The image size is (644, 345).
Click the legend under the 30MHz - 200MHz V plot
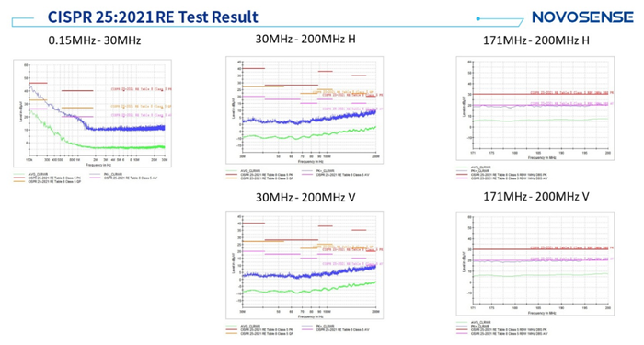click(298, 329)
